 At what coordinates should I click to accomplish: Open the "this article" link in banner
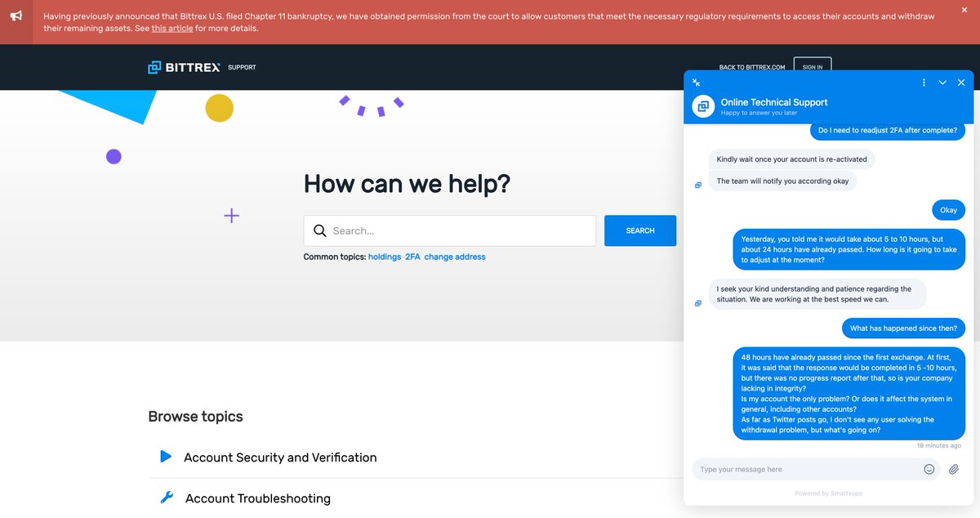[x=172, y=29]
